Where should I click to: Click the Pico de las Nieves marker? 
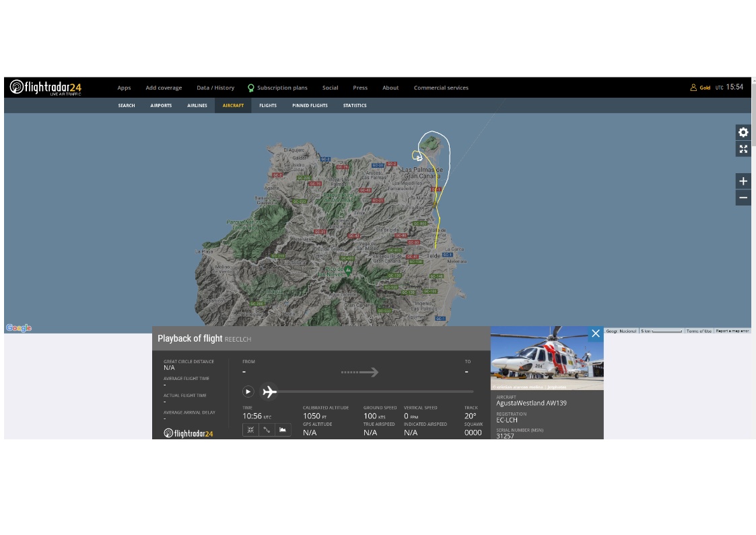point(347,271)
